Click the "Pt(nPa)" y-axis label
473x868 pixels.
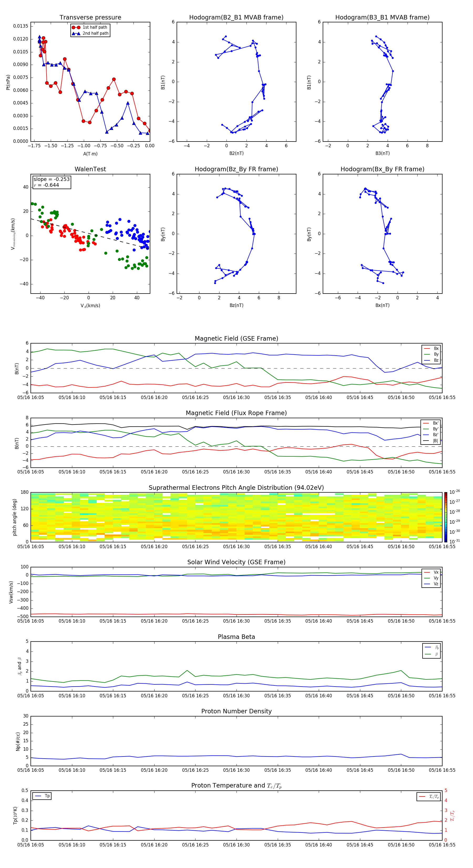pos(8,82)
